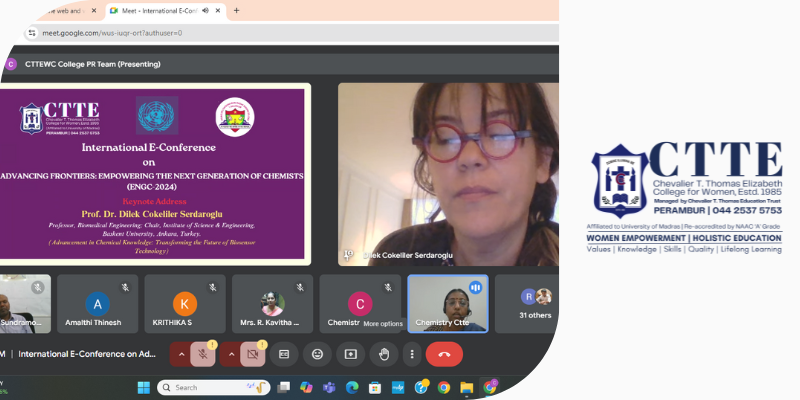Launch Copilot from the taskbar
The height and width of the screenshot is (400, 800).
[306, 388]
